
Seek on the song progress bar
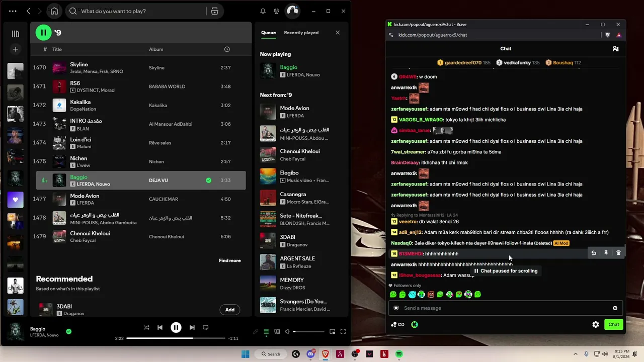(x=175, y=338)
